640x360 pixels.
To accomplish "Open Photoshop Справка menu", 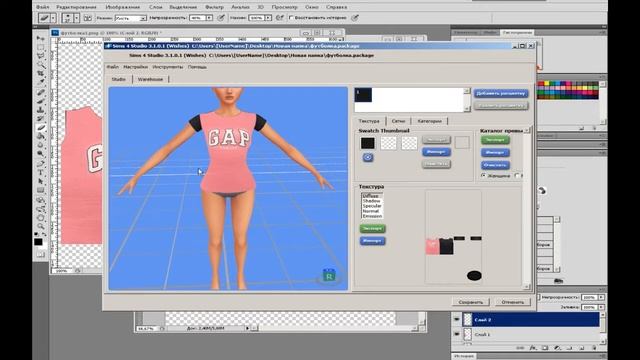I will pos(337,7).
